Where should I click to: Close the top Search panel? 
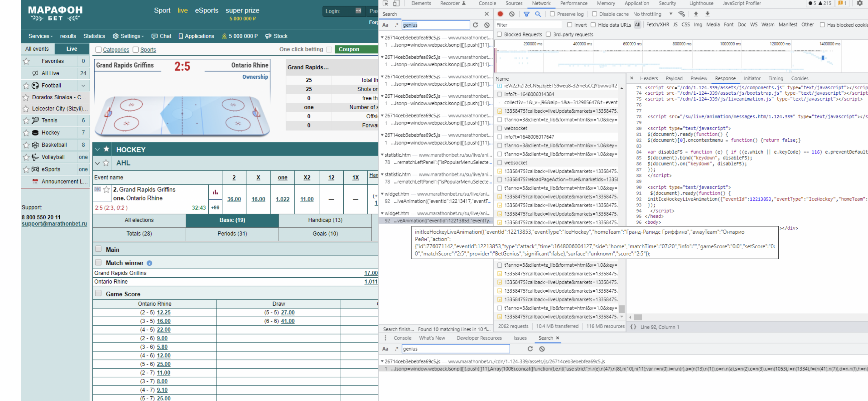click(486, 14)
